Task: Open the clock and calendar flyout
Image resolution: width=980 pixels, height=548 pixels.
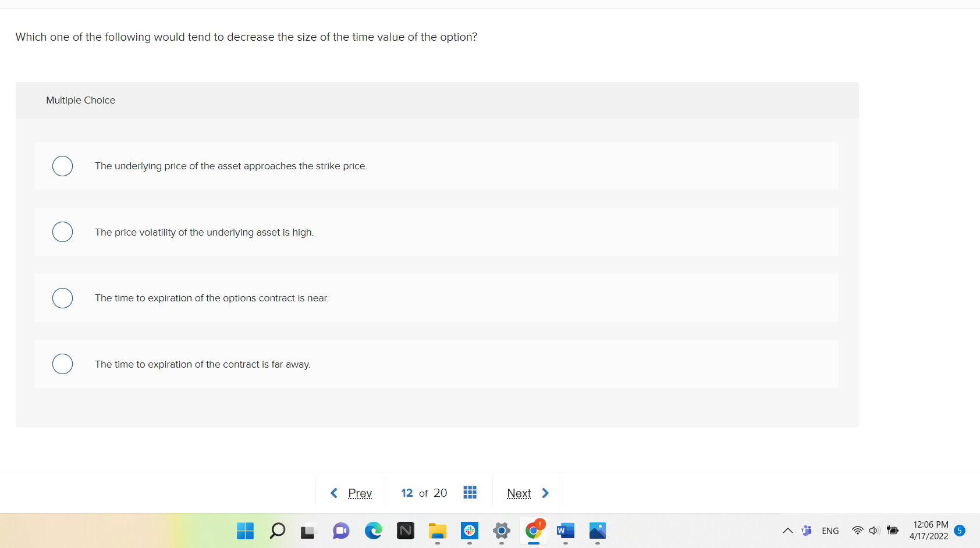Action: pos(929,531)
